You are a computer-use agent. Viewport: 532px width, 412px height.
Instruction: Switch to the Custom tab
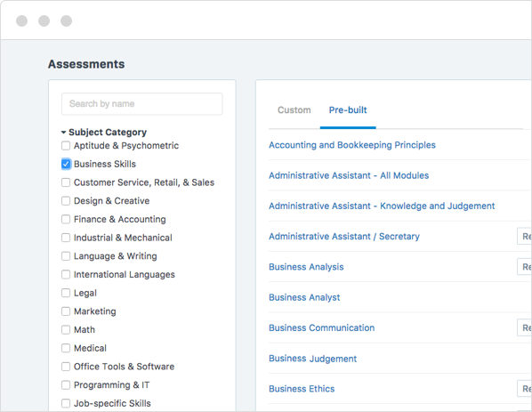pos(294,110)
